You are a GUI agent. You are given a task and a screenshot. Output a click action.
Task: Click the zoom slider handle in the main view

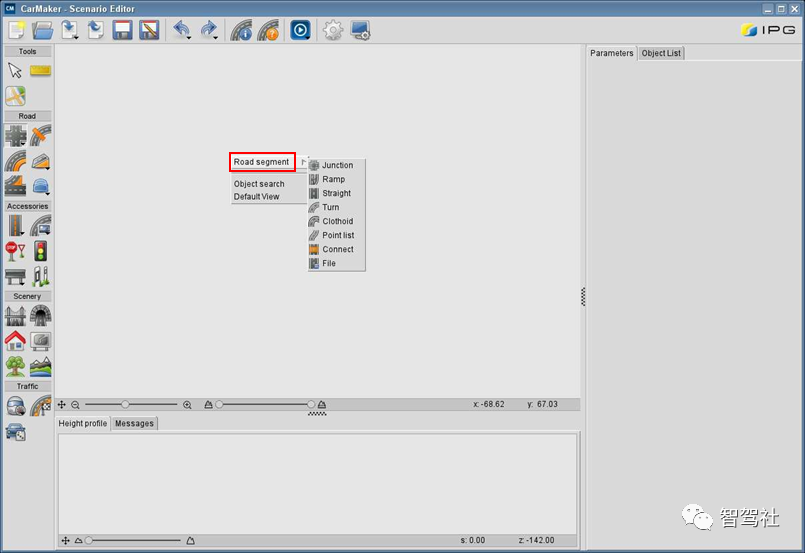(x=125, y=405)
